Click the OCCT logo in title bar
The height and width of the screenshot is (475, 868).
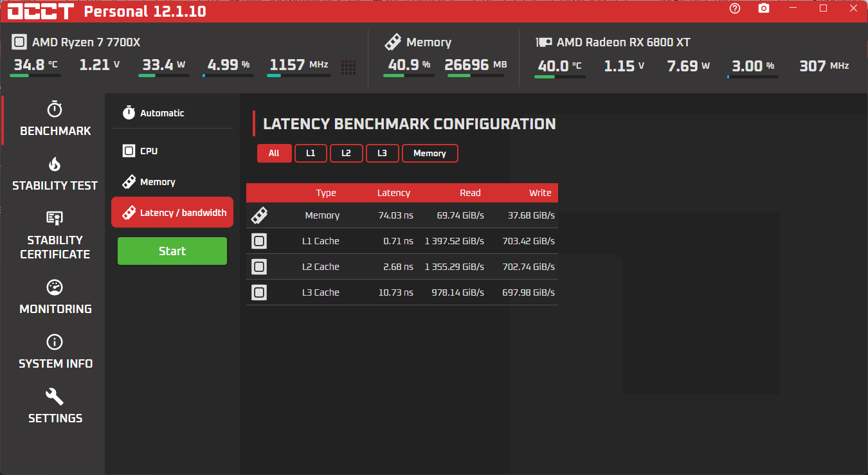click(41, 11)
